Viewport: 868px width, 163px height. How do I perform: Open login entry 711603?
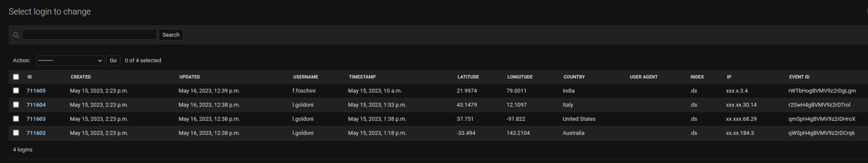[x=36, y=119]
